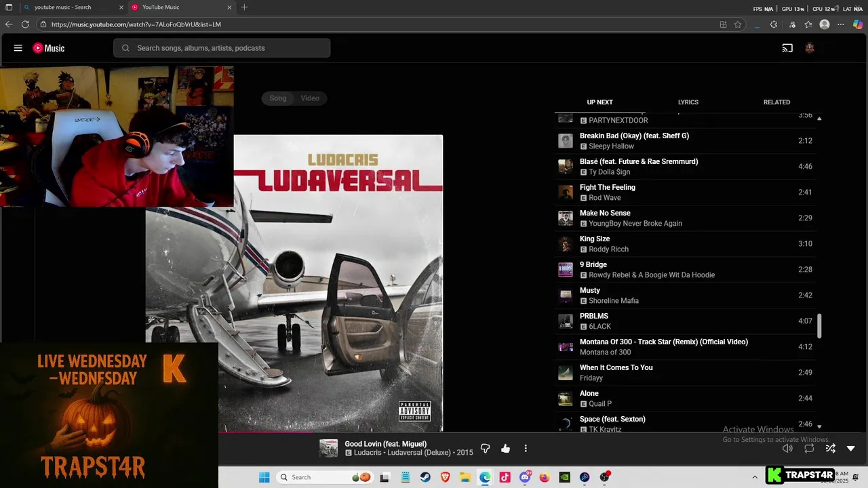Open the Windows Start menu
This screenshot has width=868, height=488.
tap(264, 477)
